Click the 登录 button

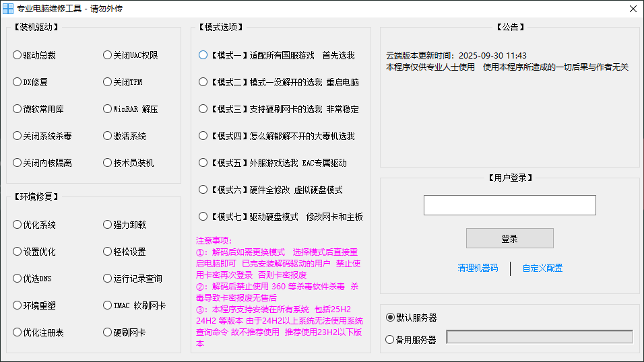pyautogui.click(x=509, y=238)
